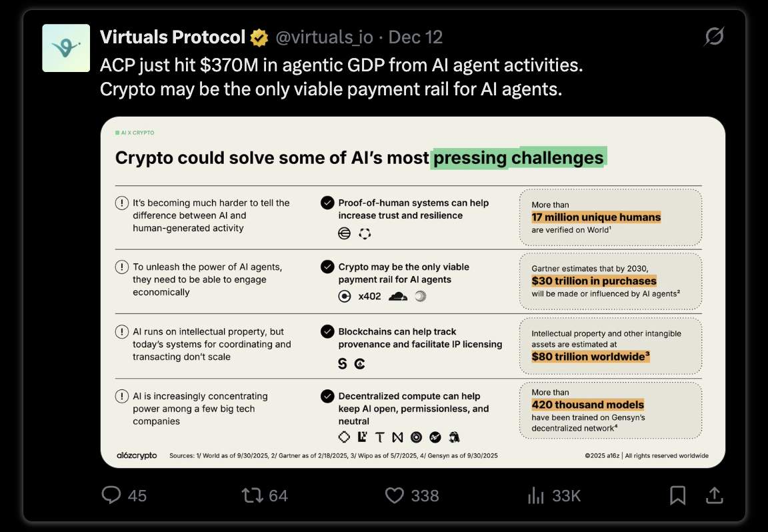
Task: Click the share upload icon
Action: tap(715, 495)
